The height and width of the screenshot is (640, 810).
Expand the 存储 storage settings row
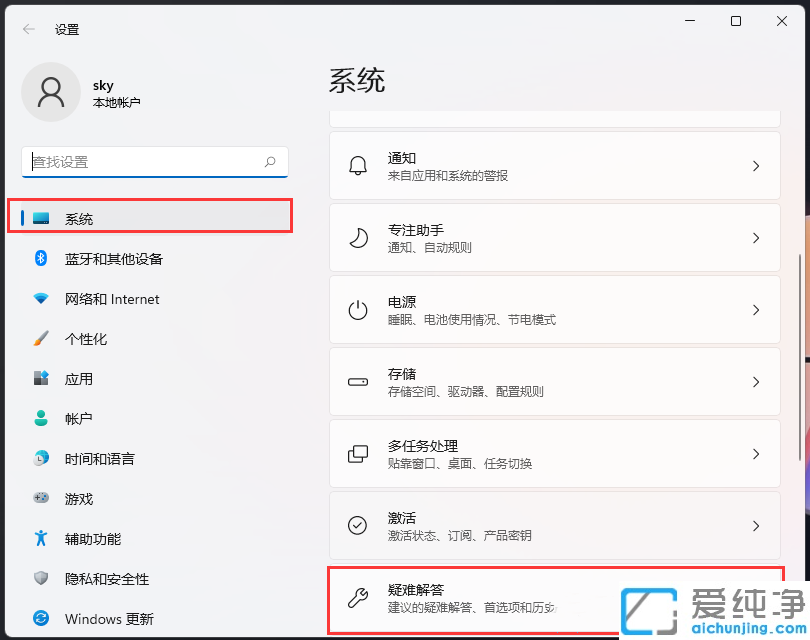coord(555,382)
